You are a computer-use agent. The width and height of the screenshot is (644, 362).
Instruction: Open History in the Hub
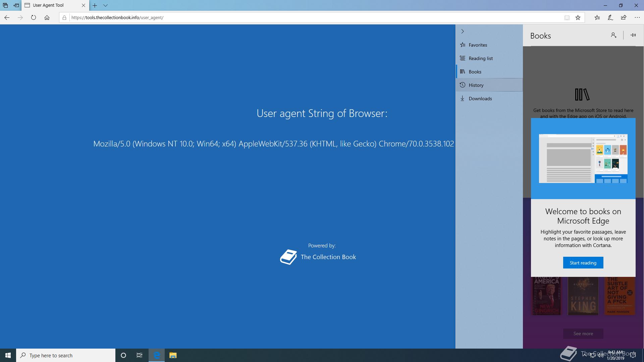click(489, 85)
